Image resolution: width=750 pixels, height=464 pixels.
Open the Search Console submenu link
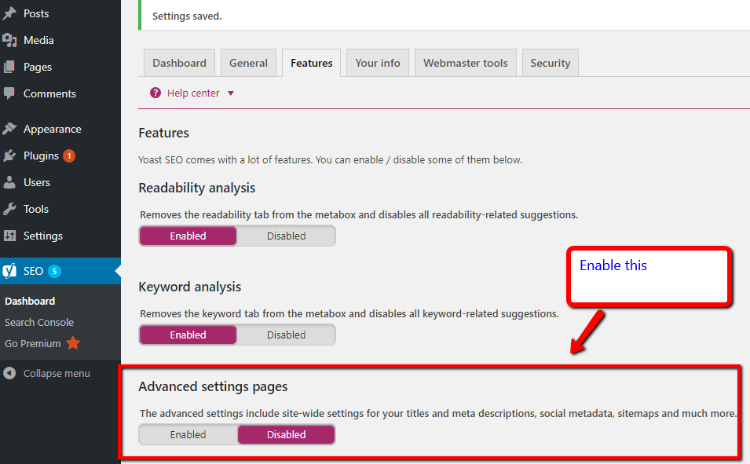pyautogui.click(x=39, y=322)
